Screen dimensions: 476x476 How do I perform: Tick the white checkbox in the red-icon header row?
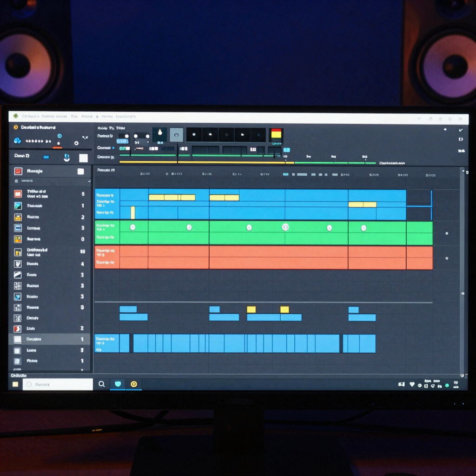click(81, 172)
